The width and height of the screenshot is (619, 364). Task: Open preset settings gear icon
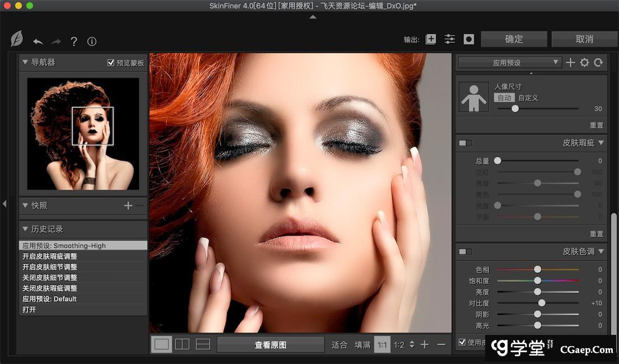coord(584,63)
